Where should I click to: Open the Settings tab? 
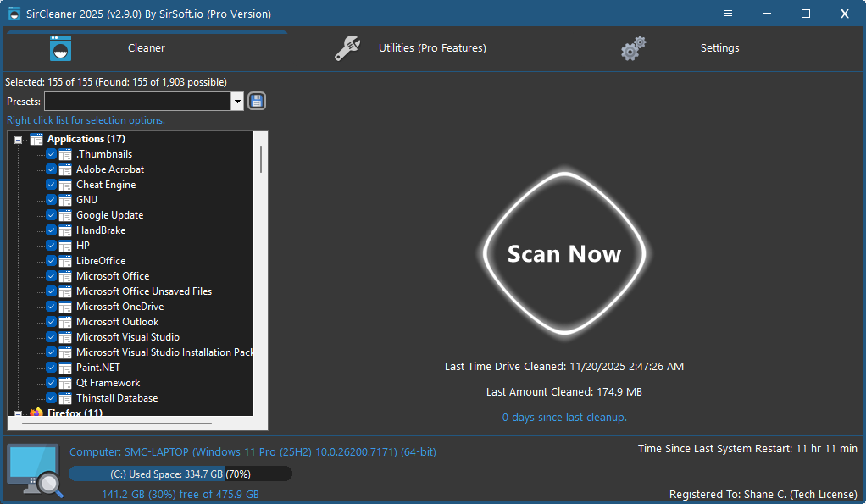(x=719, y=48)
